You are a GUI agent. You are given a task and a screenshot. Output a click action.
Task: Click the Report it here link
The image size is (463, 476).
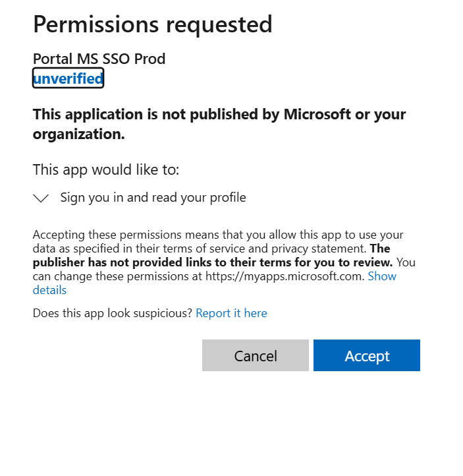pos(231,313)
